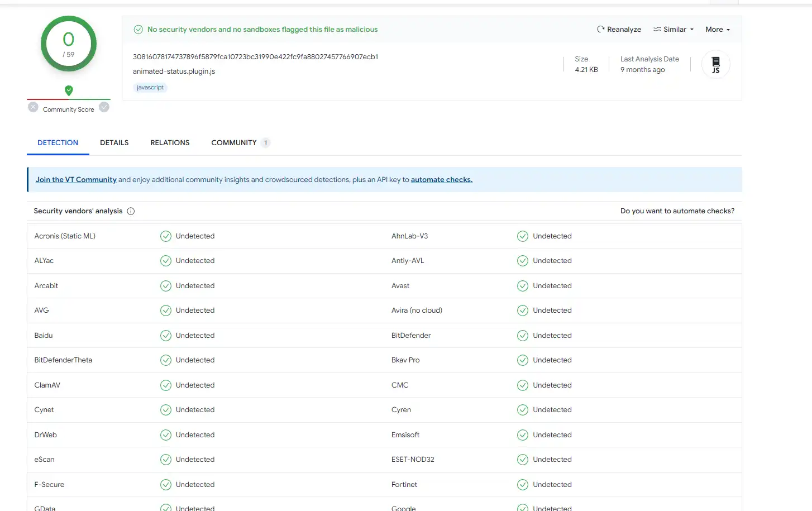Click the animated-status.plugin.js filename
The image size is (812, 511).
[174, 71]
